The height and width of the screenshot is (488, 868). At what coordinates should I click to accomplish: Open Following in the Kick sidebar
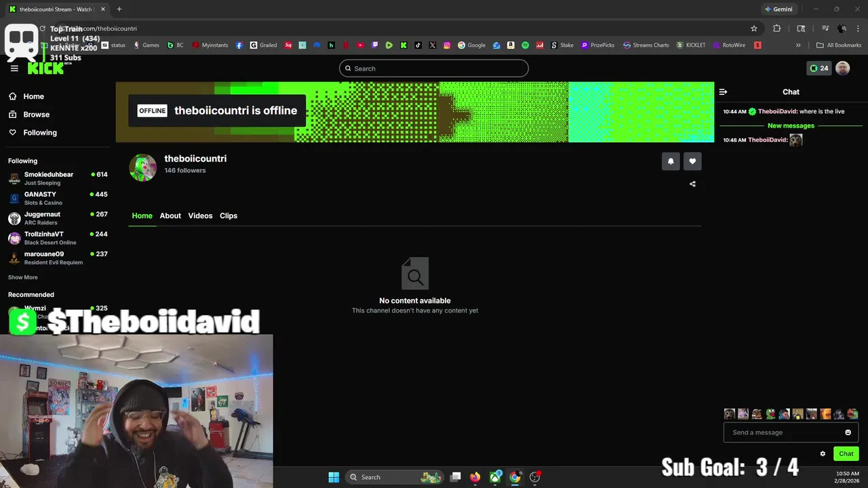pyautogui.click(x=33, y=133)
